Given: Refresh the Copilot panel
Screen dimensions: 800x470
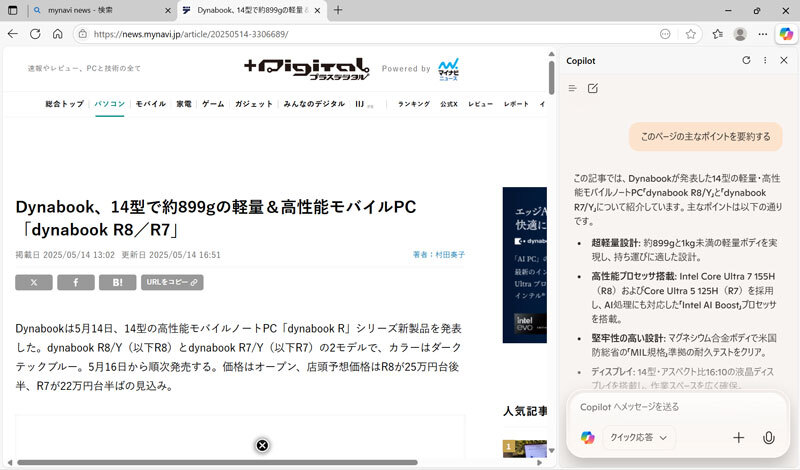Looking at the screenshot, I should (746, 60).
